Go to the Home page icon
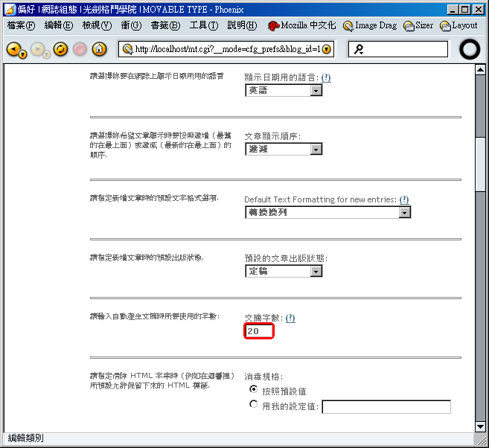The width and height of the screenshot is (489, 448). pos(99,49)
